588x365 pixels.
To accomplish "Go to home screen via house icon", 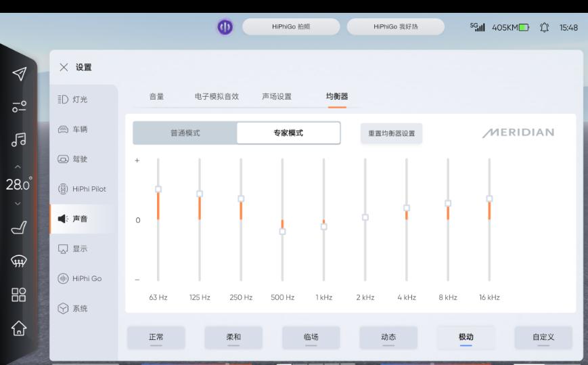I will [x=19, y=328].
